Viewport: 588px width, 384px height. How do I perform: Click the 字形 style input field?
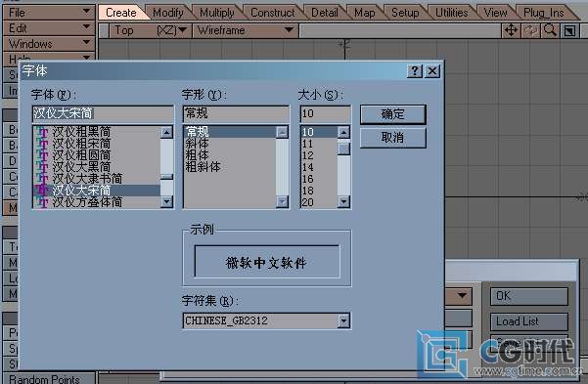pyautogui.click(x=236, y=113)
